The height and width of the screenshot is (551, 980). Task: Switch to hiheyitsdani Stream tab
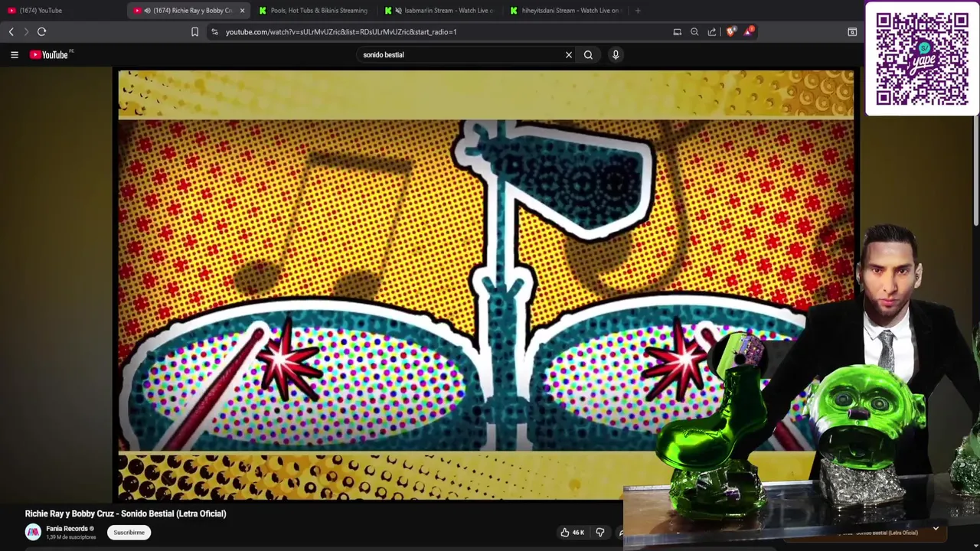coord(566,10)
